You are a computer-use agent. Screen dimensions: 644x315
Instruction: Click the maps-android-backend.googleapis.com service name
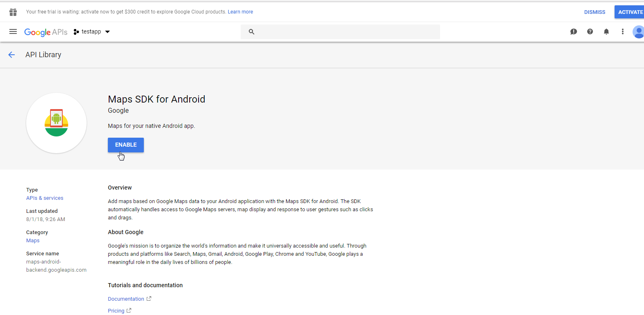coord(56,266)
